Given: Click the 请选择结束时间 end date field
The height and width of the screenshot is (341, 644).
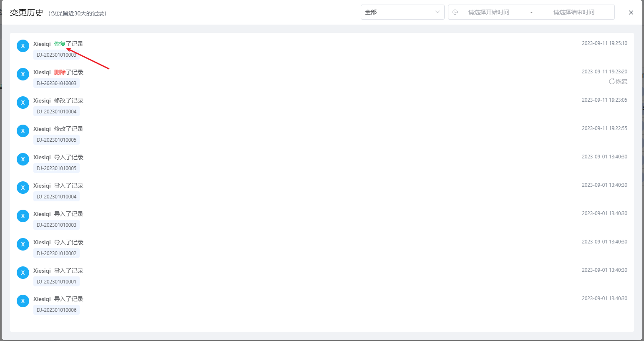Looking at the screenshot, I should (x=574, y=12).
